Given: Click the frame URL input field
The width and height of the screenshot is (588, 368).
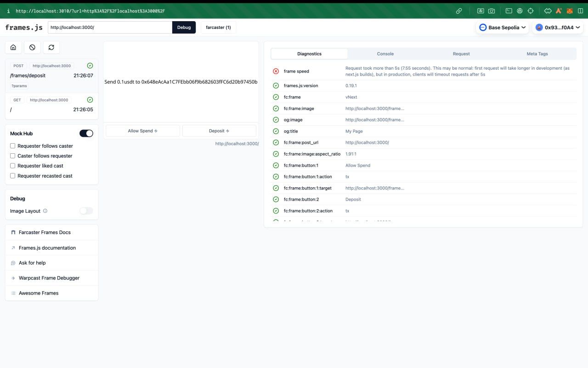Looking at the screenshot, I should pos(110,28).
